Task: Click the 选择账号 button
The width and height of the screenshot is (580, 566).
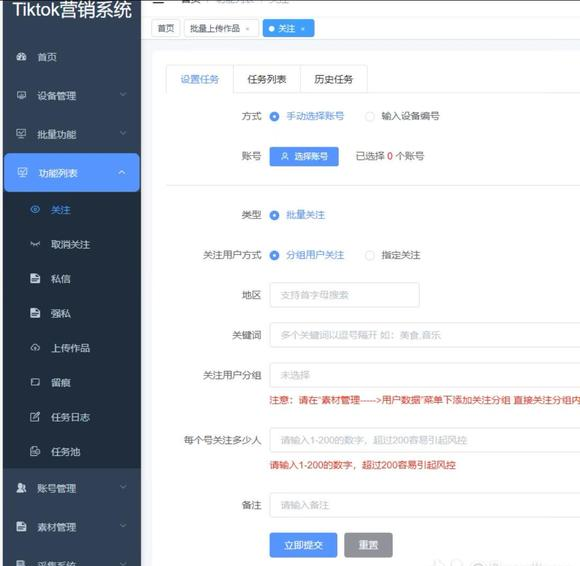Action: pos(304,156)
